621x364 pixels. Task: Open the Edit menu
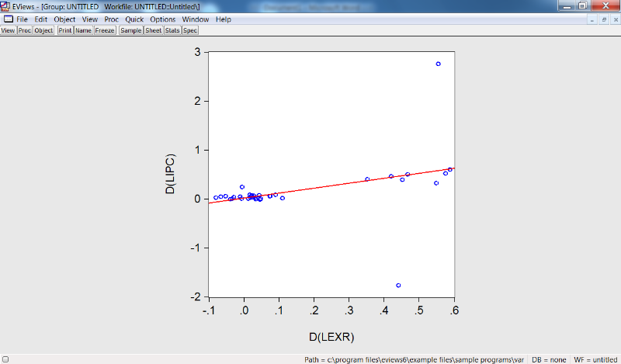tap(40, 19)
